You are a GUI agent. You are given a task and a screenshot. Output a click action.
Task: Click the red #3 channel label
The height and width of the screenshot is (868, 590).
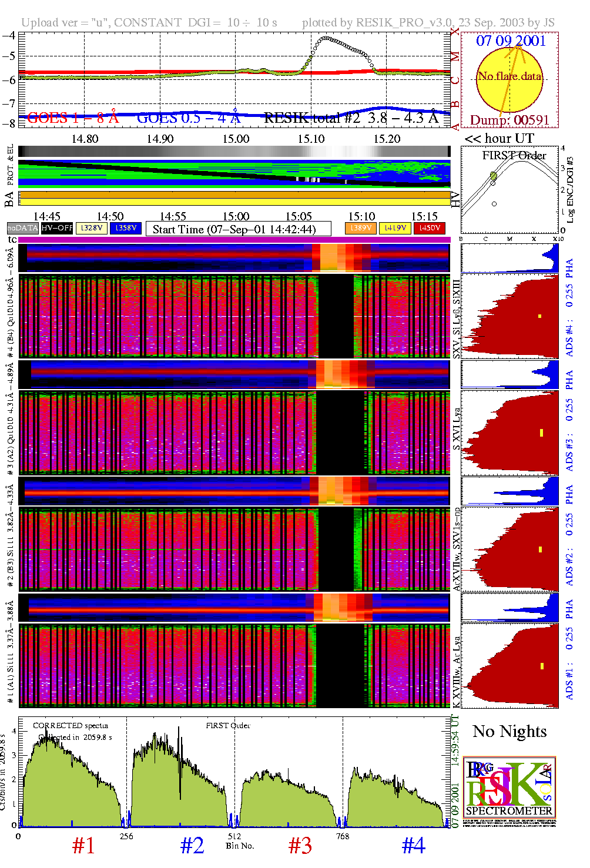[300, 846]
